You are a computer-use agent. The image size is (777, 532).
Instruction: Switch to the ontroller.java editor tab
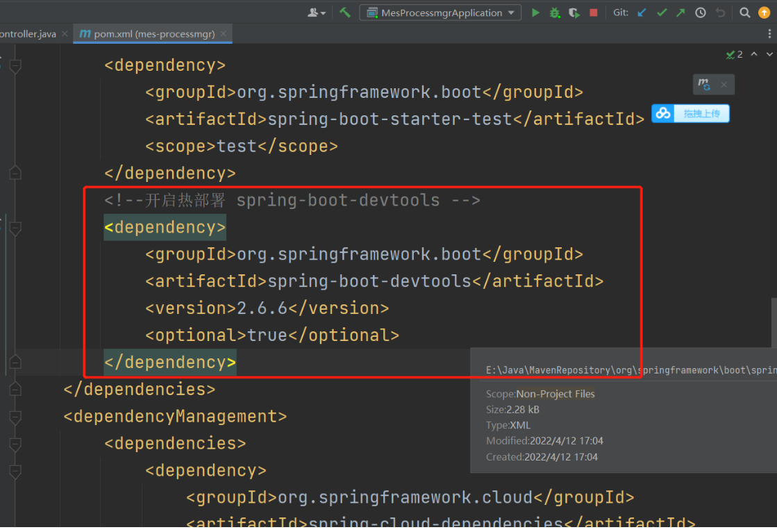28,34
